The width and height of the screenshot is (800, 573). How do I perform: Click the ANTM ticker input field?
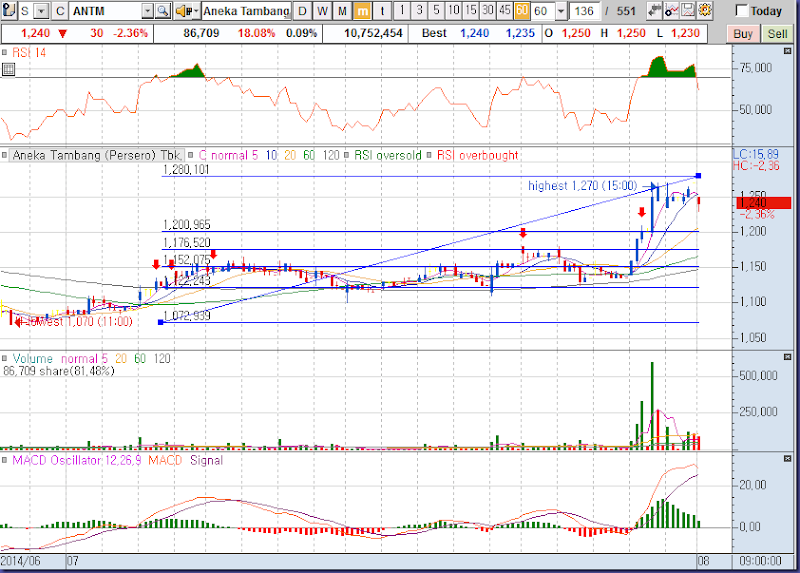[105, 11]
